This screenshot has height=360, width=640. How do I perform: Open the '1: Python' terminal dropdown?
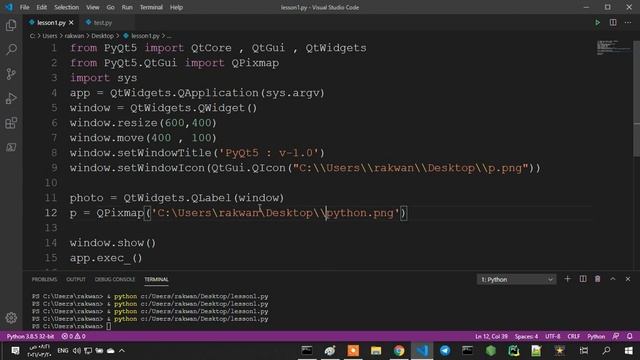516,280
